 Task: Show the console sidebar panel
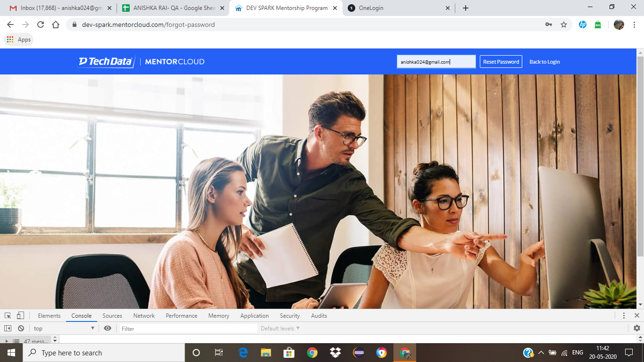(8, 329)
